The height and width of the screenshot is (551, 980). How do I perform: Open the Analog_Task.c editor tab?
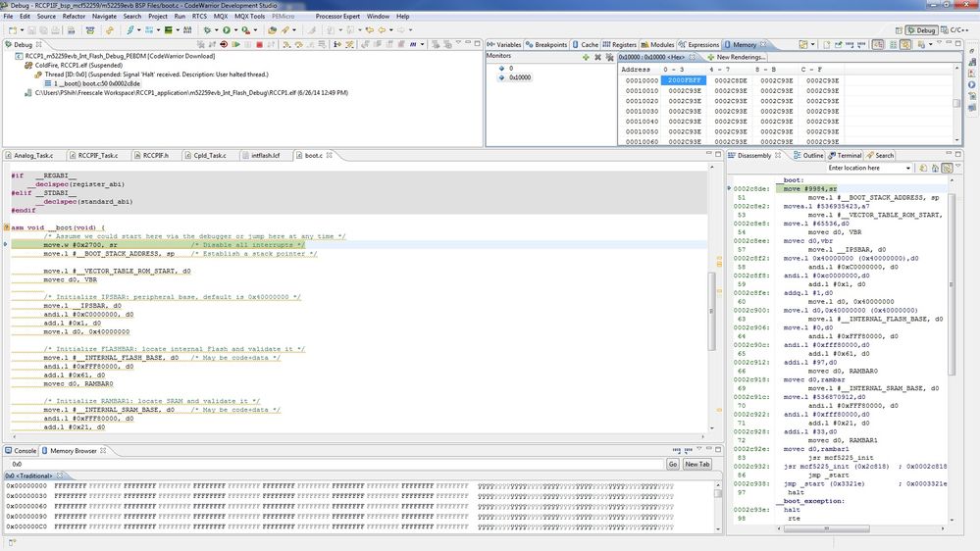tap(33, 155)
